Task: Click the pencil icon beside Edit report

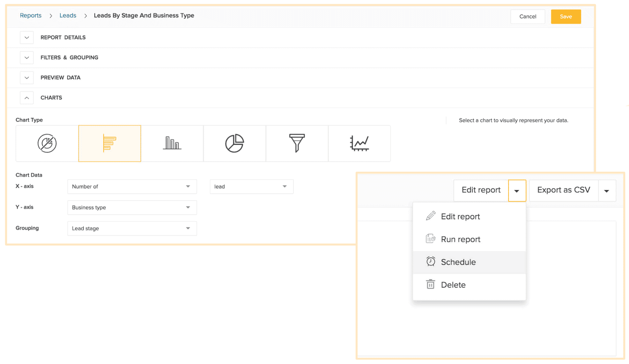Action: click(431, 216)
